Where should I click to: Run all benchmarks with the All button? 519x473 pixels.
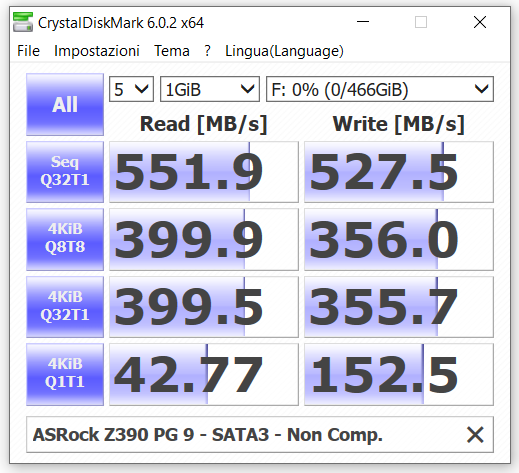(x=65, y=104)
